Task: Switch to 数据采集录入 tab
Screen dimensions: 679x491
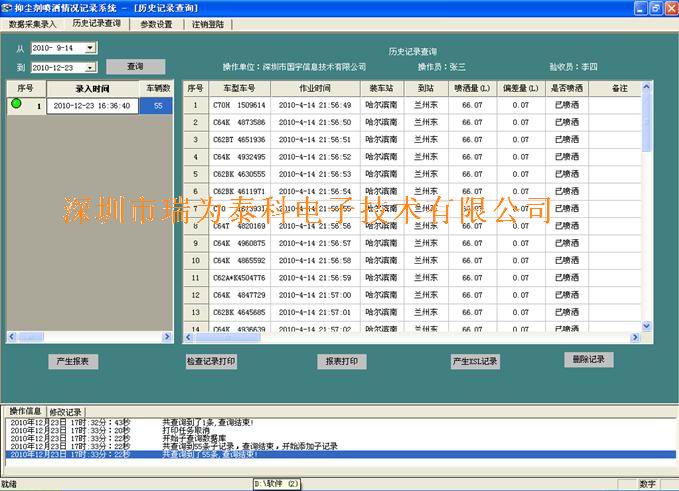Action: click(x=32, y=24)
